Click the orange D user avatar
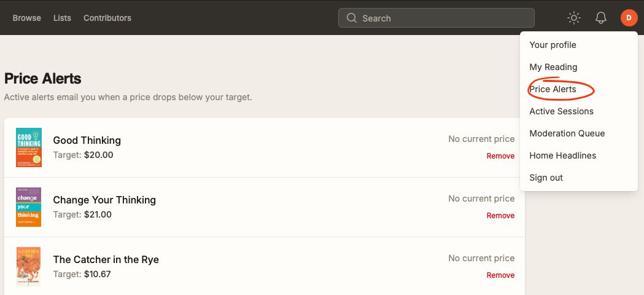Screen dimensions: 644x295 tap(629, 18)
